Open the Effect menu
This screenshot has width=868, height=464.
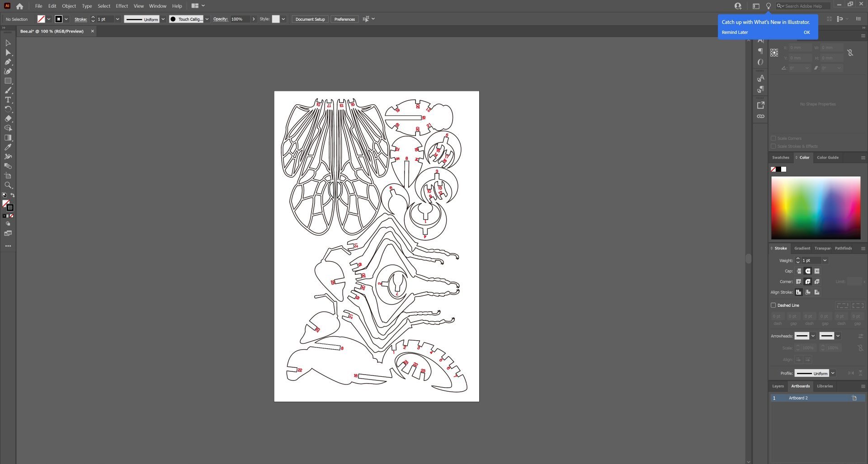click(122, 6)
